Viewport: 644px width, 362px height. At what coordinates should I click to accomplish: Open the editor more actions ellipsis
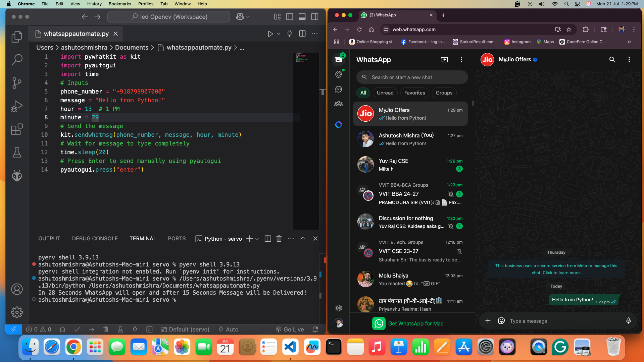coord(314,34)
